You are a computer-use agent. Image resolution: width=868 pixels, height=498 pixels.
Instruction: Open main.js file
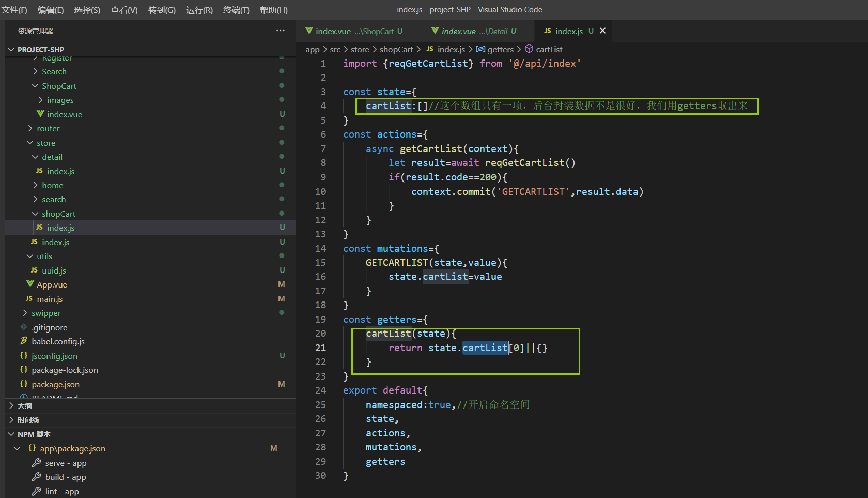click(x=50, y=299)
